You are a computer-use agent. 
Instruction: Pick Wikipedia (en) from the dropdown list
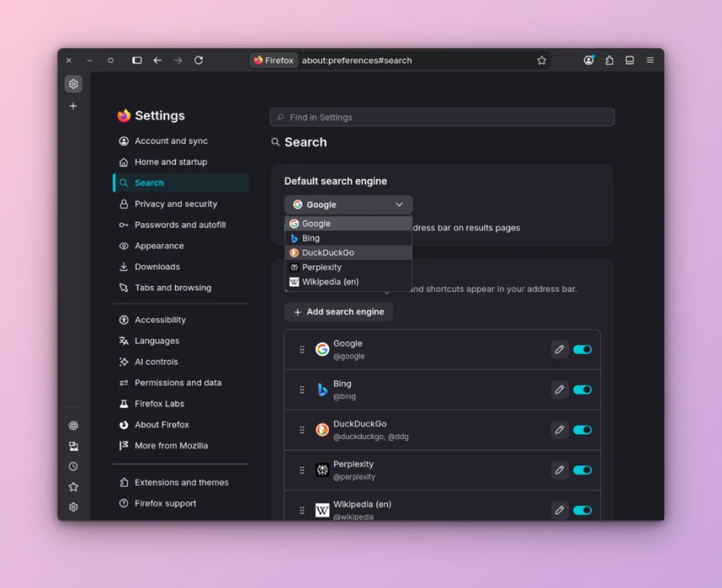[349, 282]
